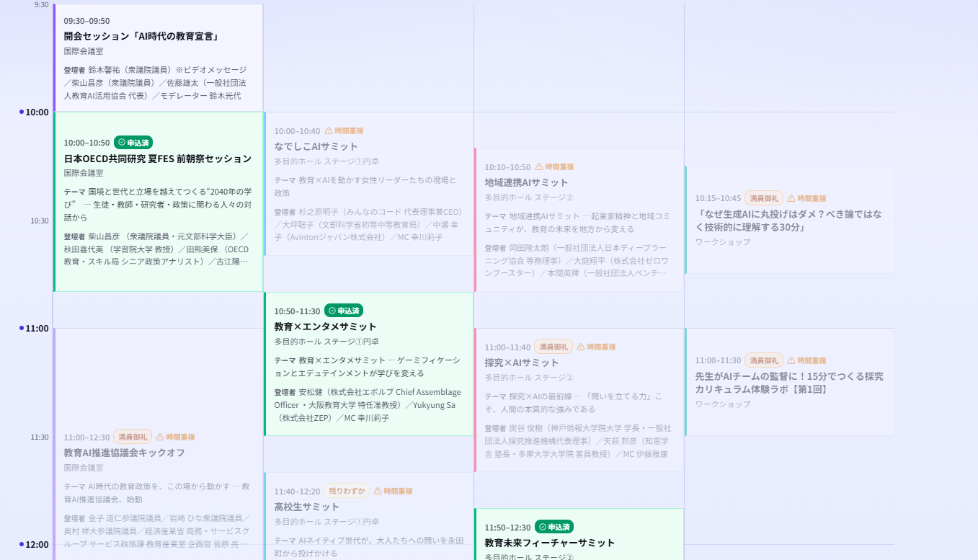The width and height of the screenshot is (978, 560).
Task: Click the 9:30 label on the time axis
Action: click(x=42, y=5)
